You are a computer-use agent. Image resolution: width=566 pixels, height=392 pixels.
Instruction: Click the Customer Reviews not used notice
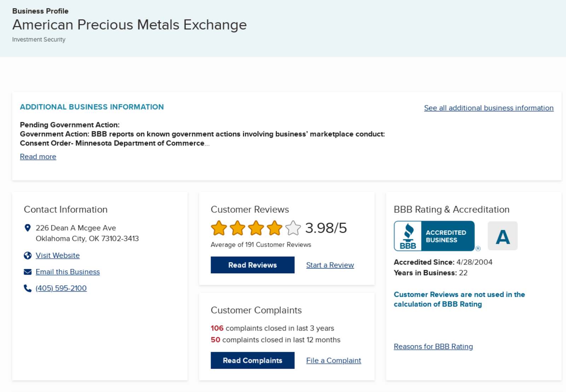click(459, 299)
